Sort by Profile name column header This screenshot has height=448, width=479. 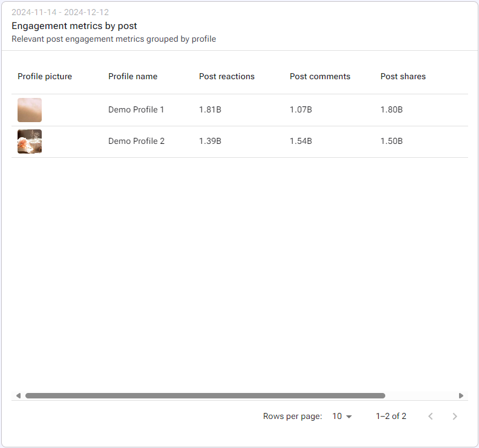[133, 76]
